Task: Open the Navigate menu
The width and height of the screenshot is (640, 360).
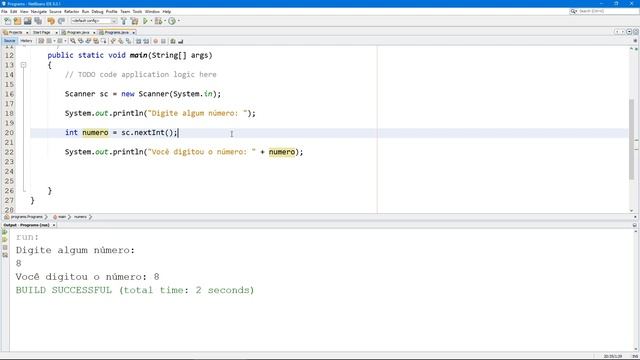Action: [39, 11]
